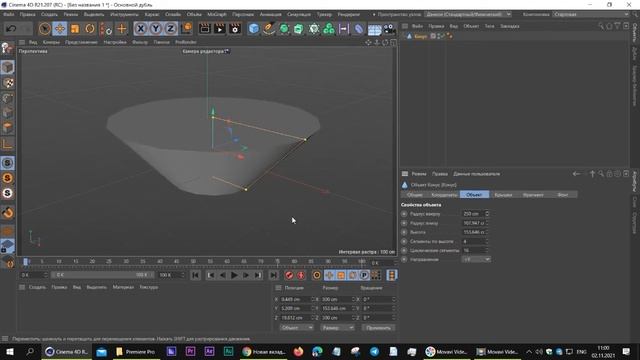Switch to Model mode in the left sidebar
This screenshot has height=360, width=640.
(x=7, y=67)
